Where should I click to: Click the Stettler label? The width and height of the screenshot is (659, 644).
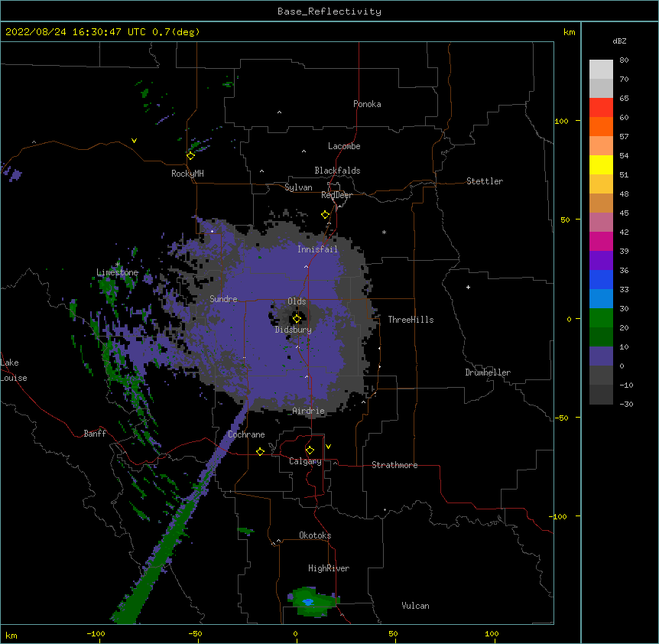(x=485, y=181)
